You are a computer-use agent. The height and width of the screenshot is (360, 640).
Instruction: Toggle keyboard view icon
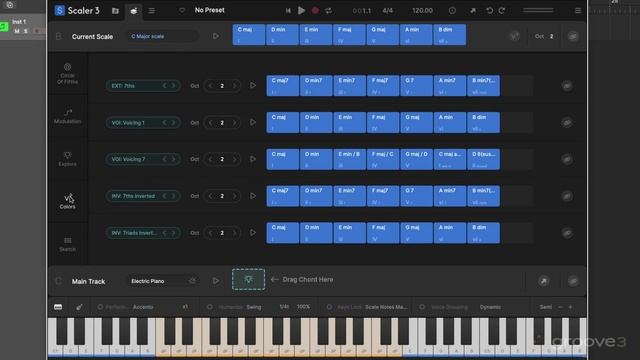pos(58,307)
